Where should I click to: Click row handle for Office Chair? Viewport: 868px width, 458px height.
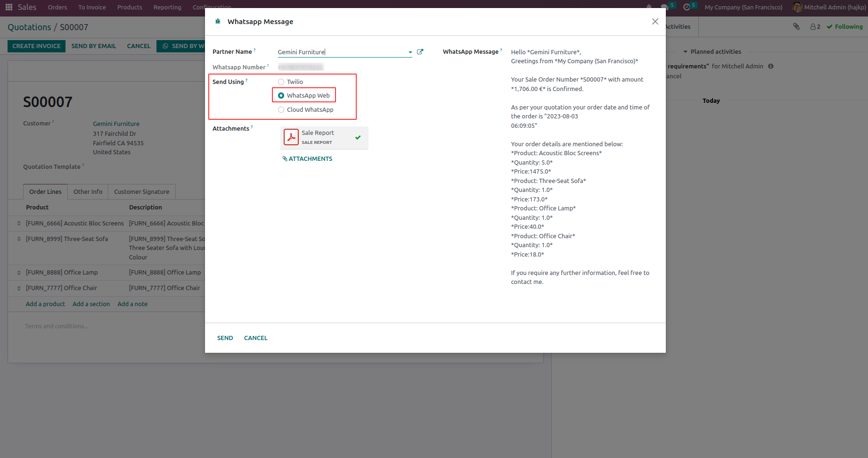coord(19,288)
